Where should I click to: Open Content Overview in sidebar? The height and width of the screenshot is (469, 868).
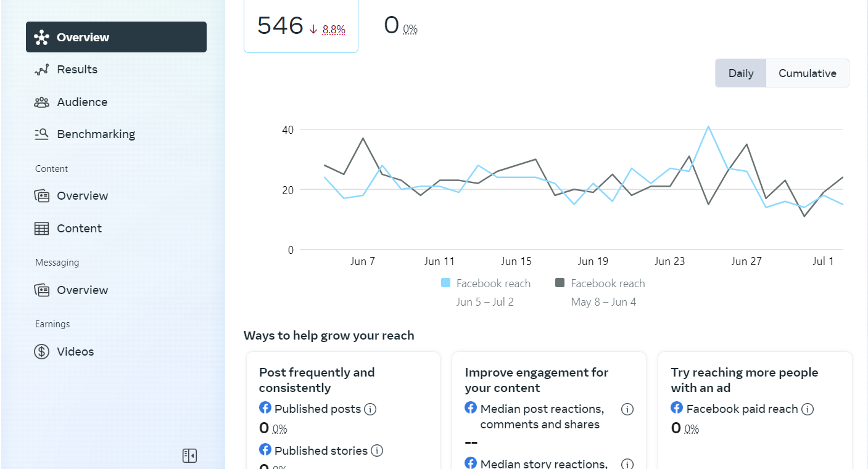click(82, 196)
